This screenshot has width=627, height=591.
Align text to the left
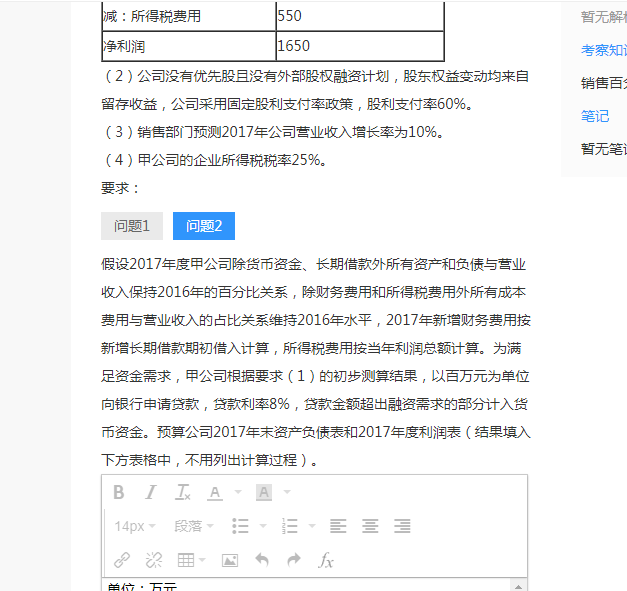338,526
